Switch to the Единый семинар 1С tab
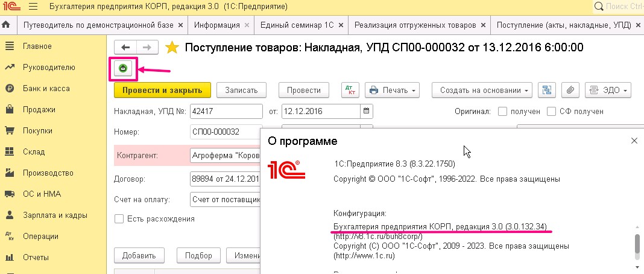This screenshot has height=274, width=644. click(297, 25)
